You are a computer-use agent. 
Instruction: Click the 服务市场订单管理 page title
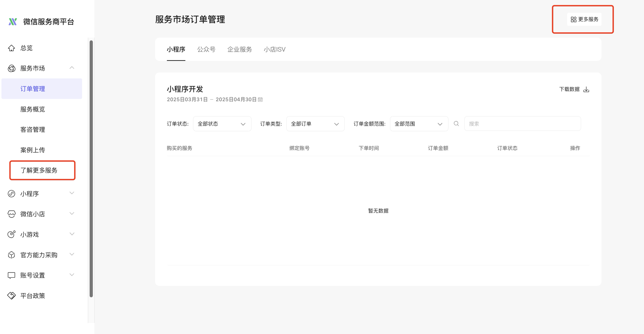(x=190, y=20)
